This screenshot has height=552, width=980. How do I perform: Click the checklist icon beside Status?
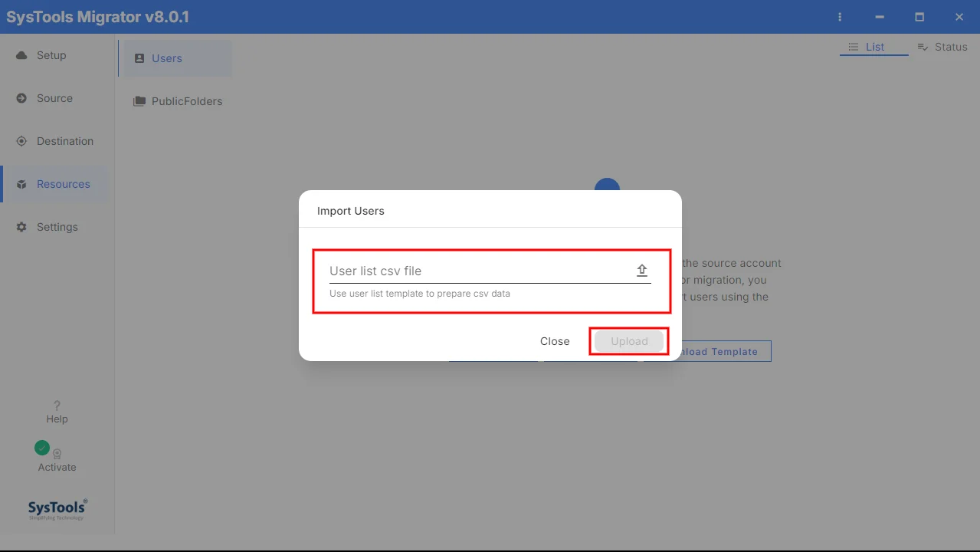pos(923,47)
